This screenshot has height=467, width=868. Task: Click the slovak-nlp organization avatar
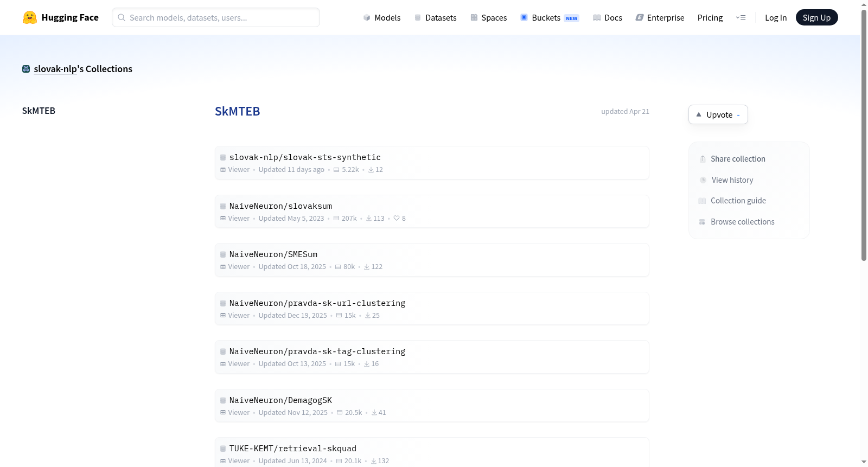26,69
